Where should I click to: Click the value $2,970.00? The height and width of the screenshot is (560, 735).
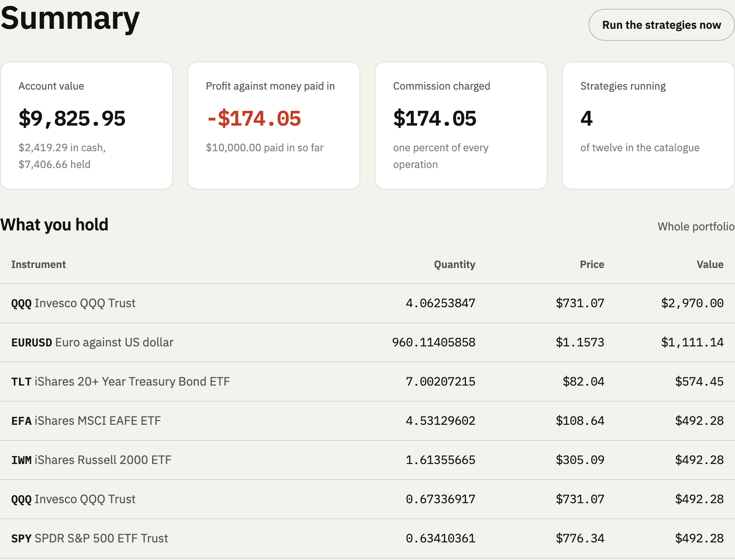click(692, 303)
